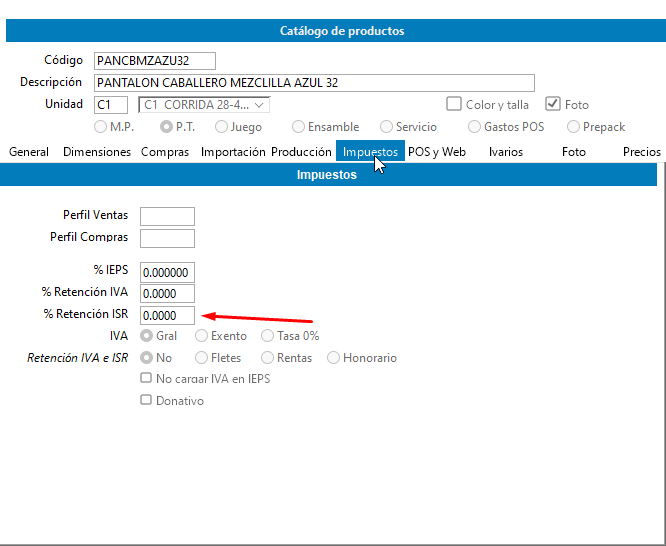This screenshot has height=546, width=666.
Task: Click the Unidad code field
Action: point(111,105)
